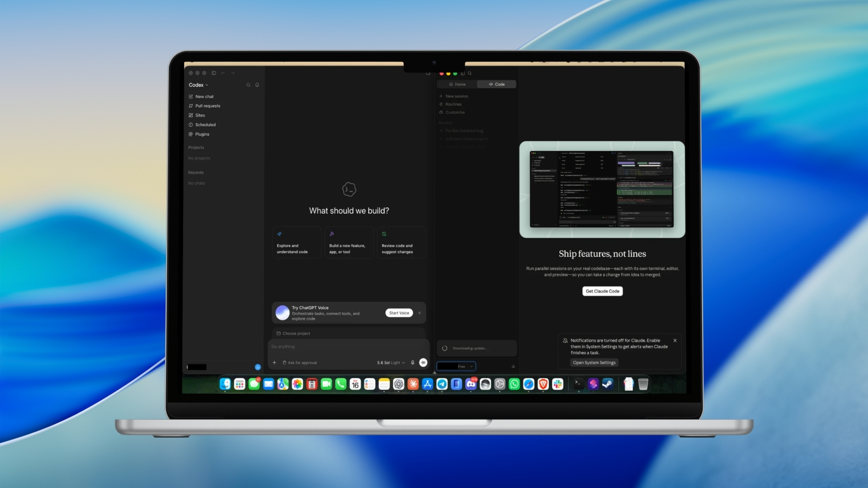The width and height of the screenshot is (868, 488).
Task: Open Scheduled tasks in Codex
Action: pos(202,125)
